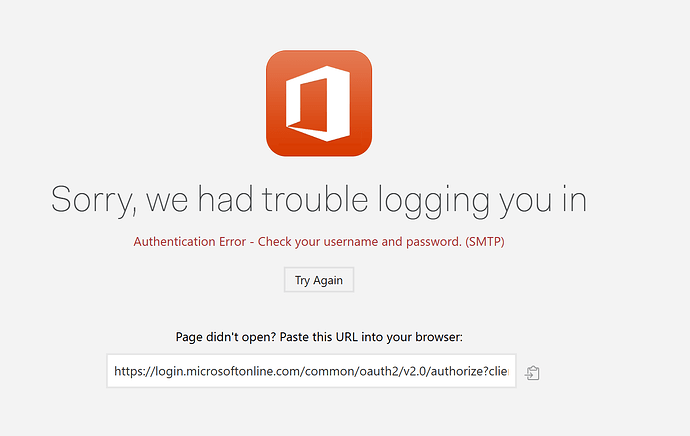Click "Paste this URL into your browser" text
The width and height of the screenshot is (690, 436).
tap(387, 337)
